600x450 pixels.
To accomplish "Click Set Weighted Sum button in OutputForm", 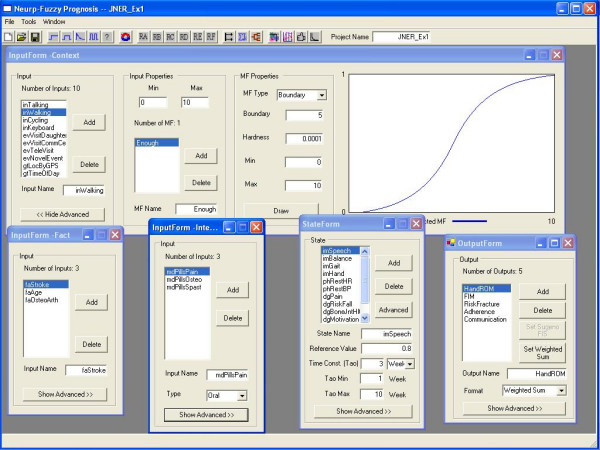I will pyautogui.click(x=542, y=352).
